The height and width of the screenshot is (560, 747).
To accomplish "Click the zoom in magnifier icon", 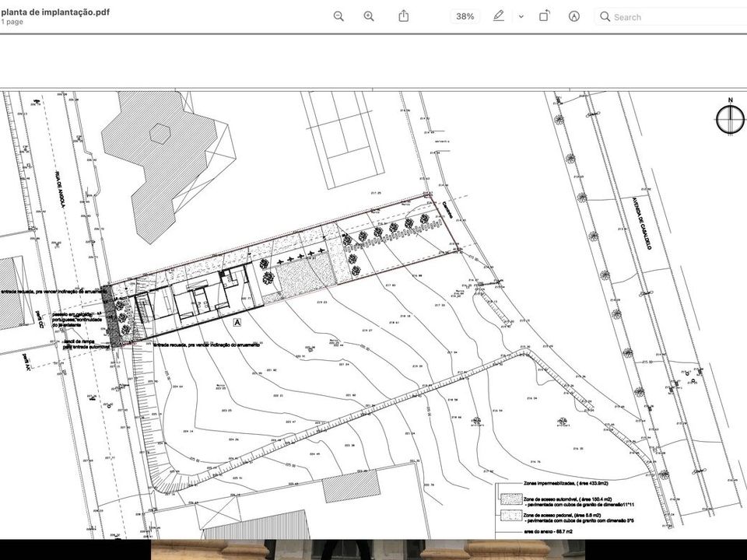I will (x=369, y=16).
